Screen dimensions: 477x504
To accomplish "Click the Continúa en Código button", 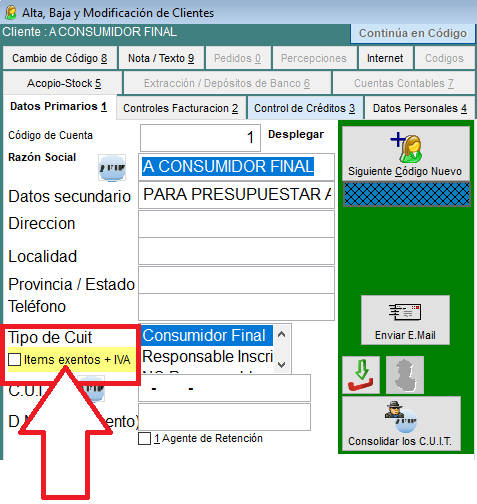I will 413,33.
